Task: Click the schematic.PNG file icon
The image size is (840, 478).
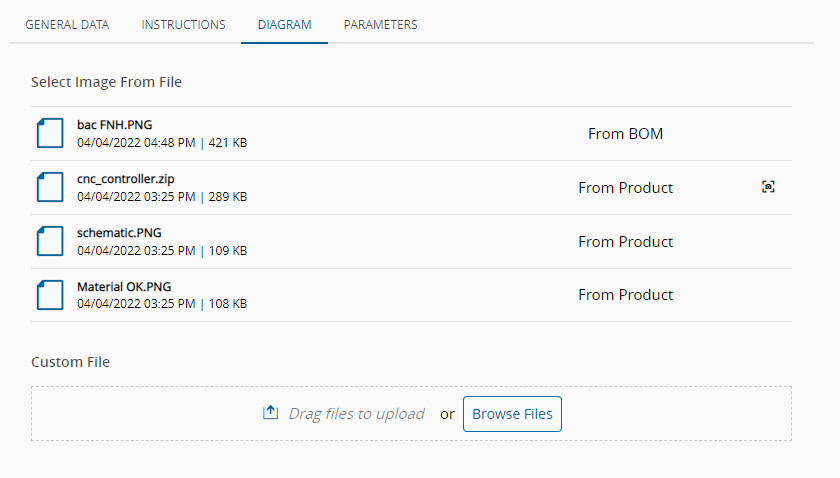Action: pos(50,242)
